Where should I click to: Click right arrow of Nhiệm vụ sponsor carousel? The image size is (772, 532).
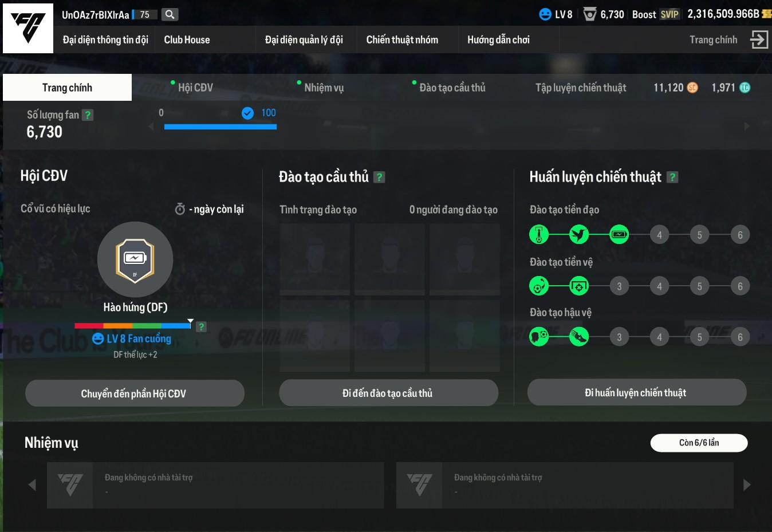(x=747, y=485)
